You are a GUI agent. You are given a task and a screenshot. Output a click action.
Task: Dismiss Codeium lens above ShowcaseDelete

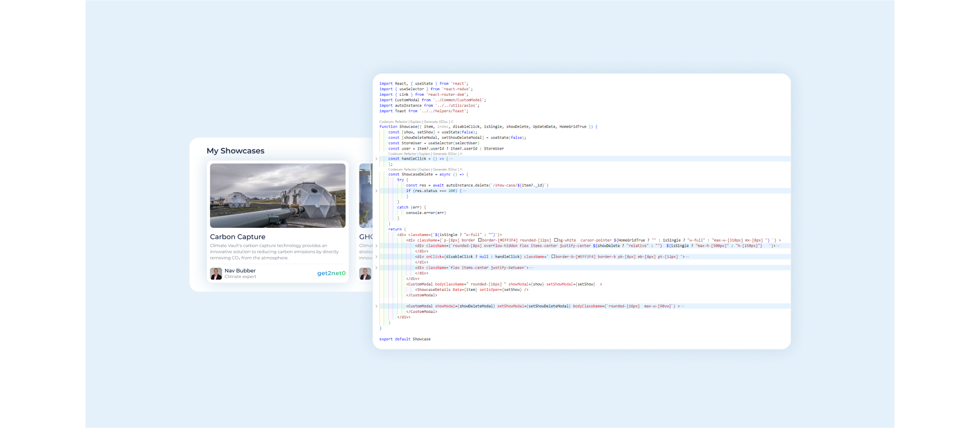point(461,169)
